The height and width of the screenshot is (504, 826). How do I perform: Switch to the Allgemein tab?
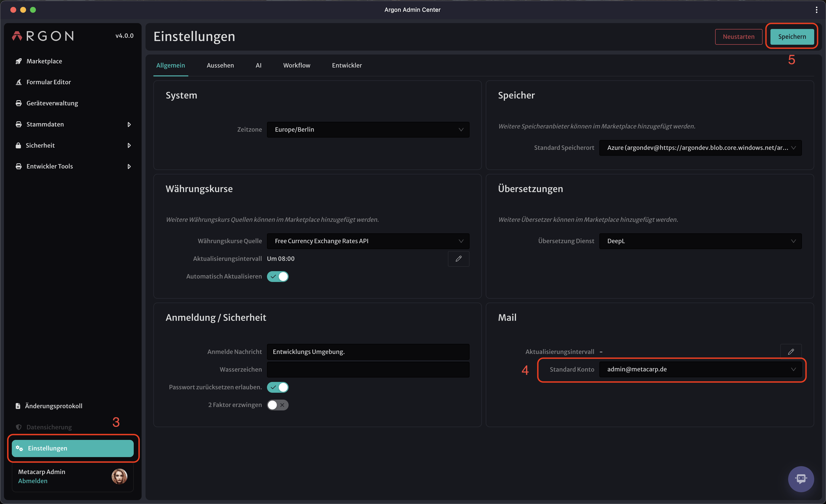(x=171, y=65)
